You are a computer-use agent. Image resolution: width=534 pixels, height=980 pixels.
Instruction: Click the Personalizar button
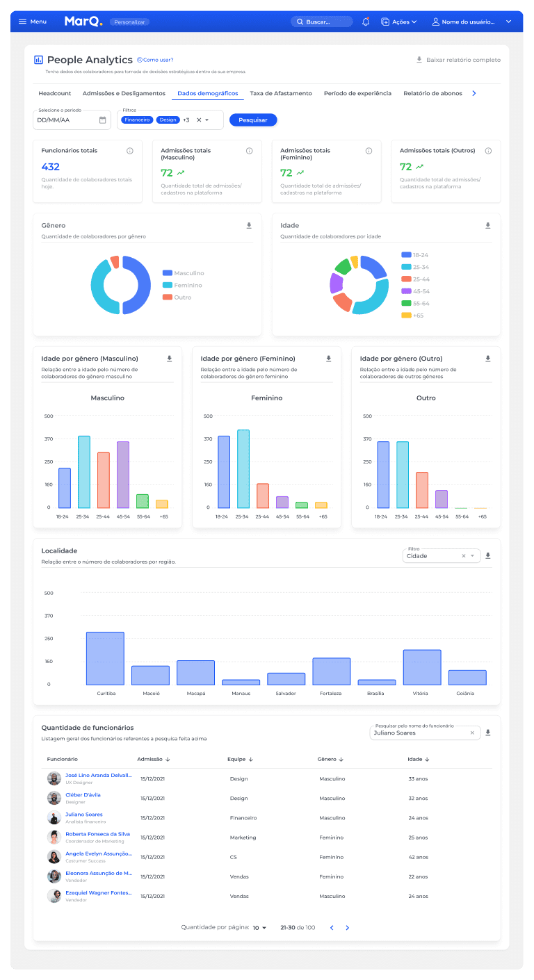pyautogui.click(x=129, y=22)
